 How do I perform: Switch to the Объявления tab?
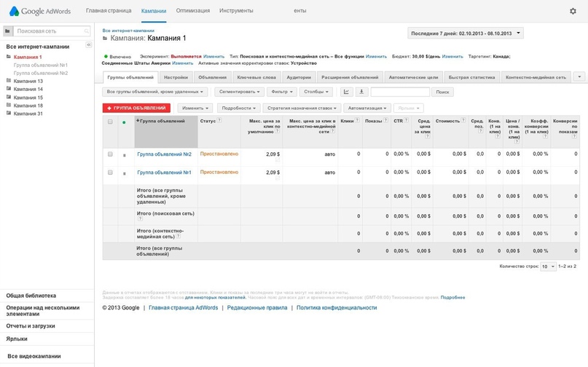[x=212, y=78]
